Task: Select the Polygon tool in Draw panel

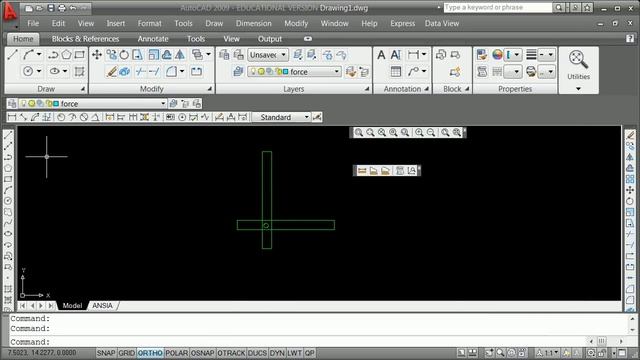Action: (67, 54)
